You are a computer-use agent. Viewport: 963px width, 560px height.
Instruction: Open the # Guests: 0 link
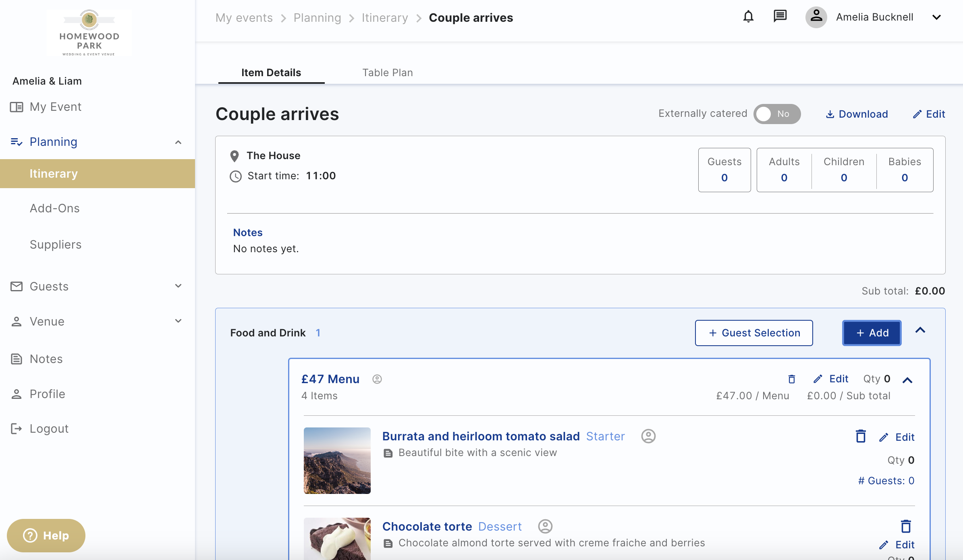886,481
